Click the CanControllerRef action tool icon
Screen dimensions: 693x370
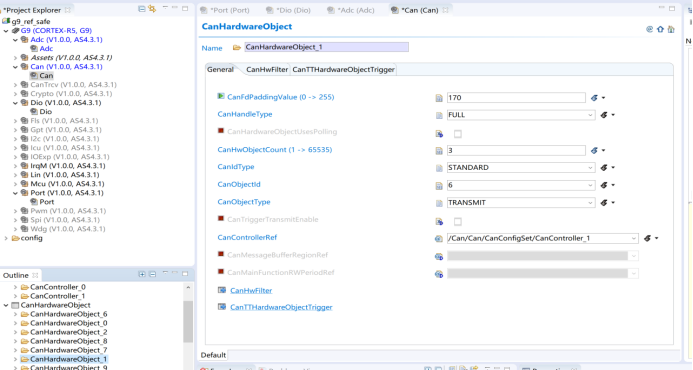pyautogui.click(x=647, y=238)
